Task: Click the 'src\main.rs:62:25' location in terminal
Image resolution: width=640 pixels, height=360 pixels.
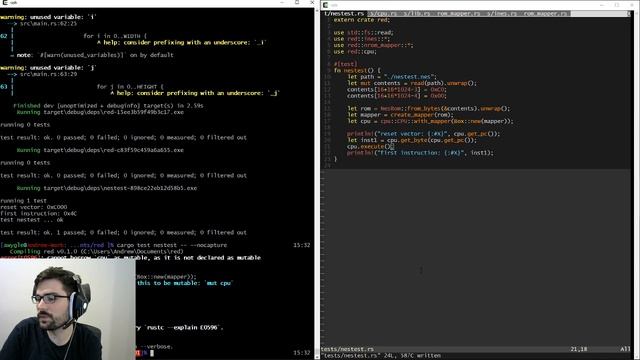Action: [48, 24]
